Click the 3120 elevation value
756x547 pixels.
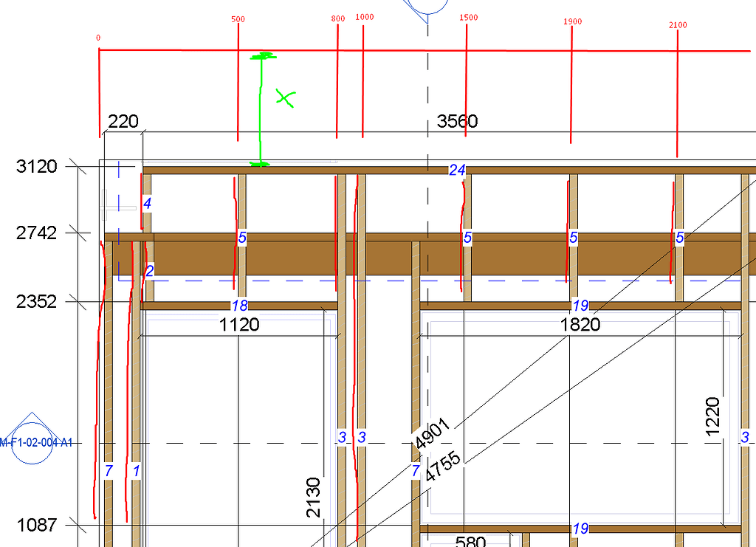tap(37, 167)
